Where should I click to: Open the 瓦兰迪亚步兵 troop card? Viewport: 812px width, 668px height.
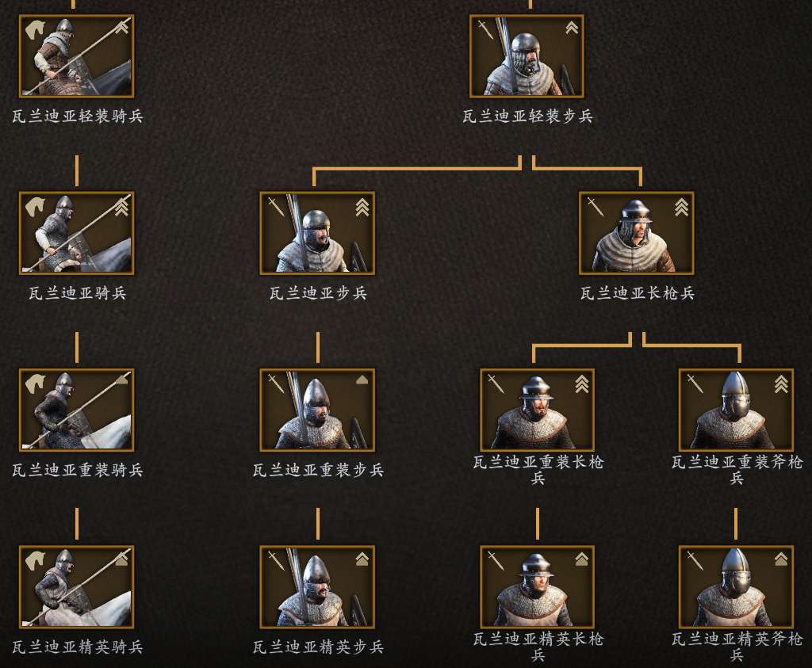(x=317, y=233)
